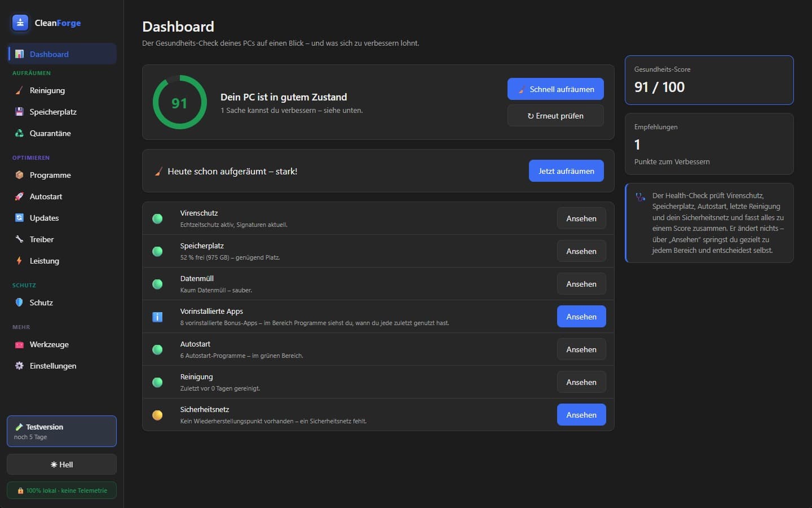Click the Treiber wrench icon

coord(19,239)
